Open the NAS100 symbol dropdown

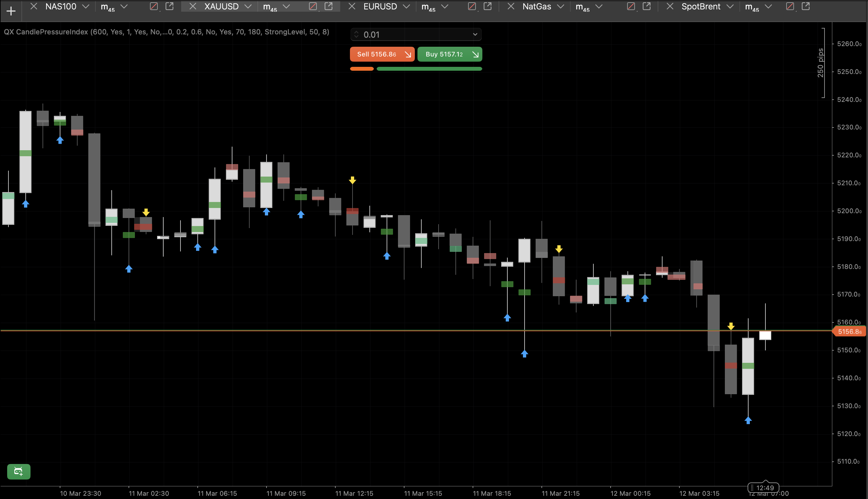[87, 6]
